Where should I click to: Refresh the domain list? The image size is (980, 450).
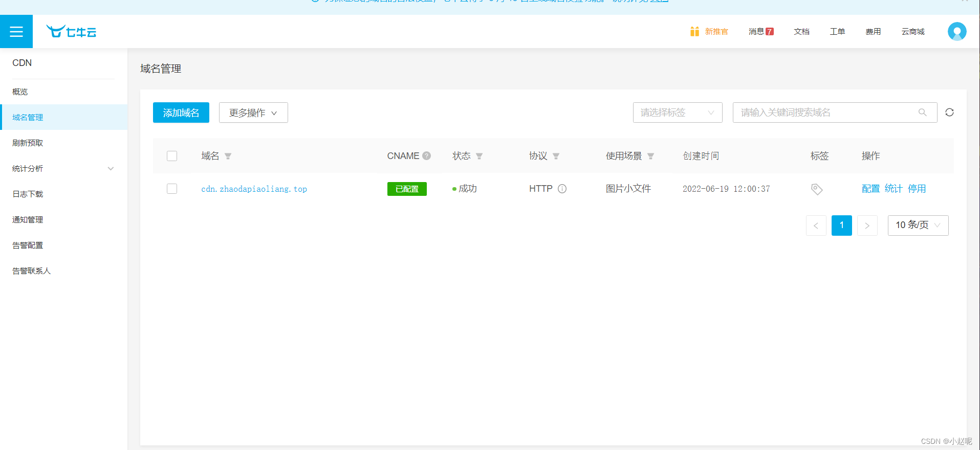tap(949, 112)
